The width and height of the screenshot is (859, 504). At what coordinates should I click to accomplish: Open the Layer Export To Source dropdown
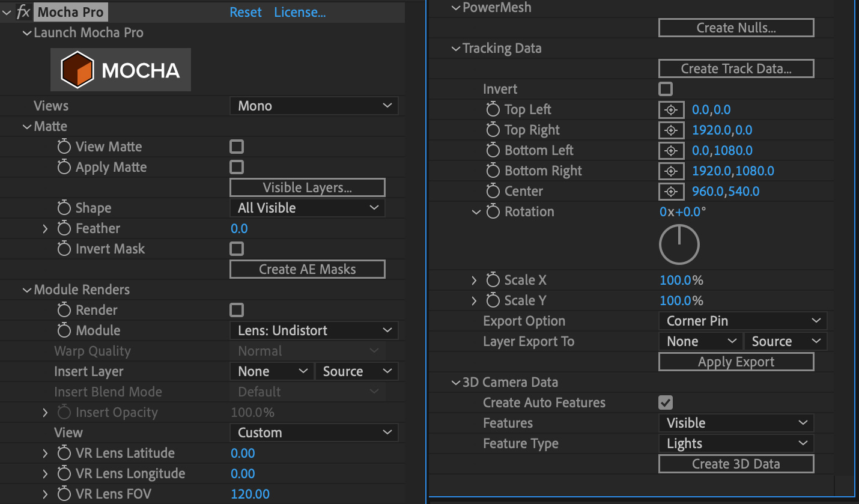click(x=786, y=341)
